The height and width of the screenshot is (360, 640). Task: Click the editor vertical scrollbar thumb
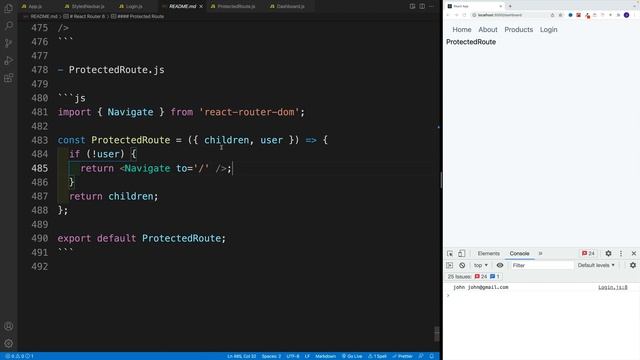click(x=437, y=333)
